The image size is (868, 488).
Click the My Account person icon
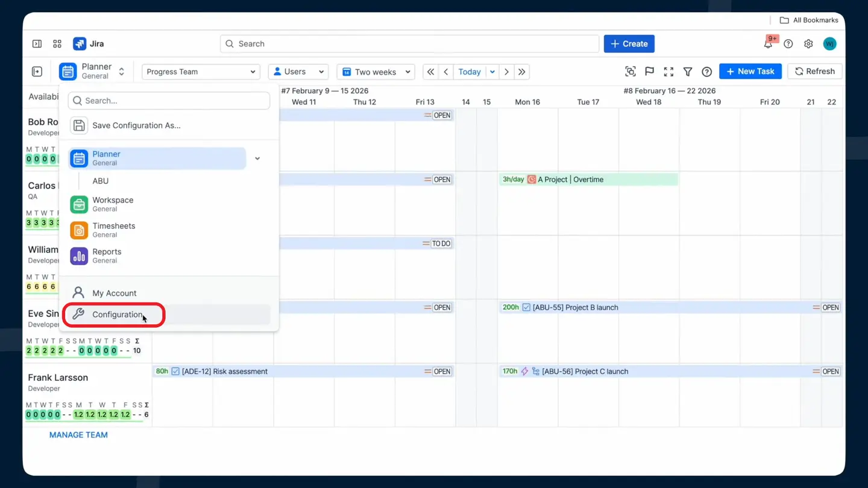click(x=78, y=293)
